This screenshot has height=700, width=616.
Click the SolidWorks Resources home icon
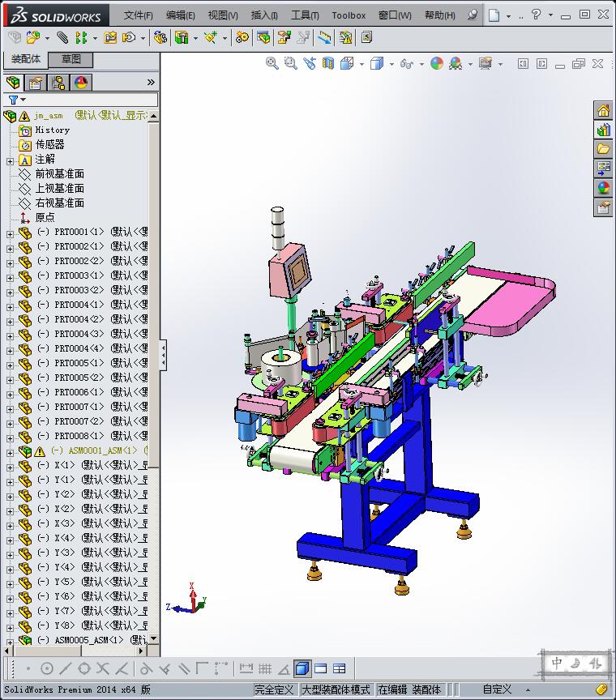coord(603,110)
